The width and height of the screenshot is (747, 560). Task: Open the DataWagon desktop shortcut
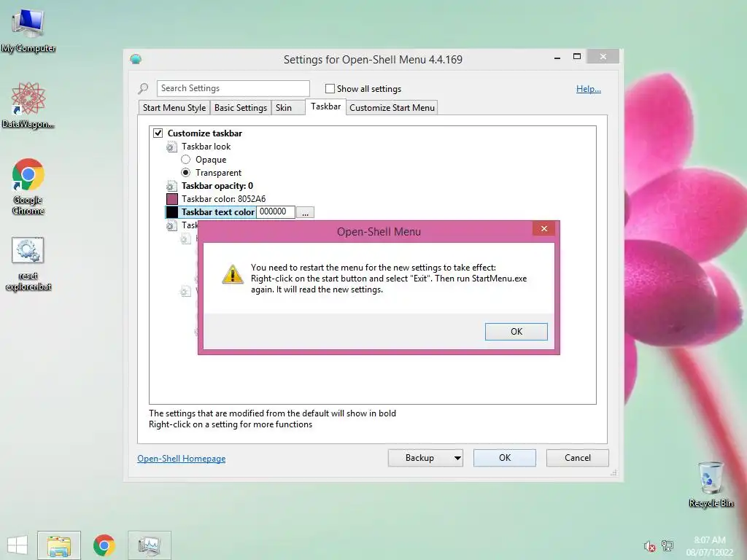[x=28, y=105]
